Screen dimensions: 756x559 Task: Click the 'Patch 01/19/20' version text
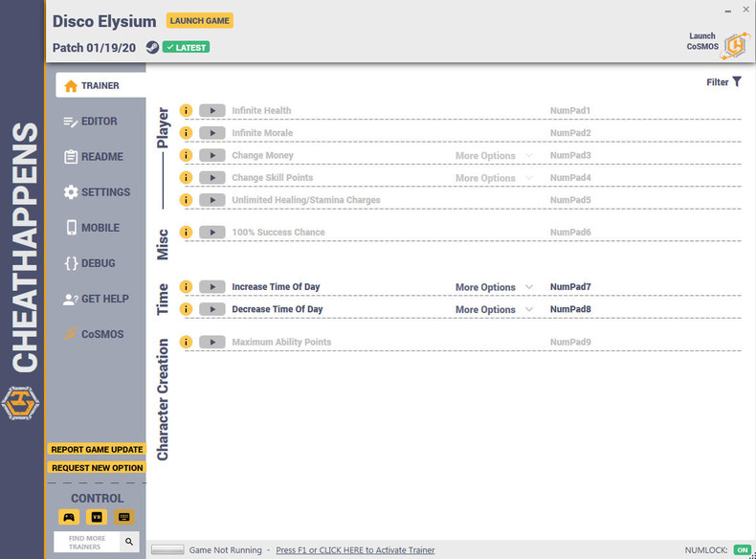coord(94,48)
